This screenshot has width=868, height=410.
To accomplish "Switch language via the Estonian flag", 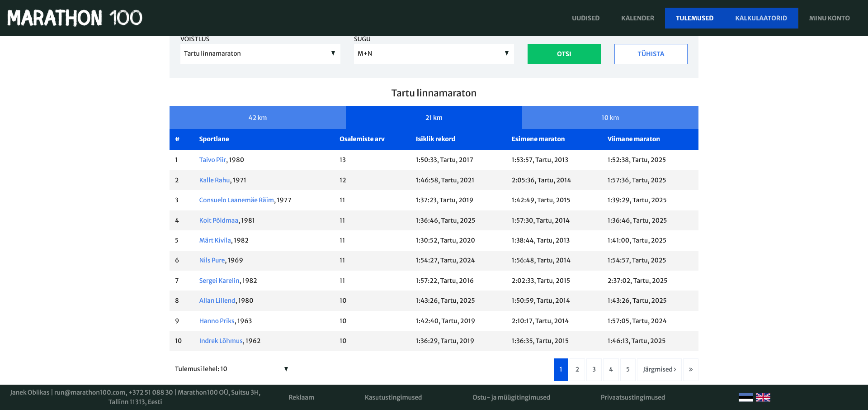I will [745, 397].
